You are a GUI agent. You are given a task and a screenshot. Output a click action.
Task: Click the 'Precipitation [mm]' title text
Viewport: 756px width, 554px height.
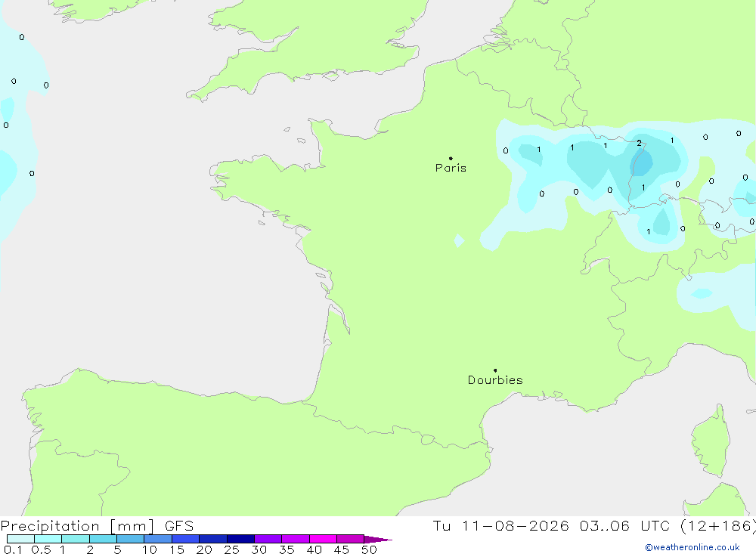[x=77, y=526]
